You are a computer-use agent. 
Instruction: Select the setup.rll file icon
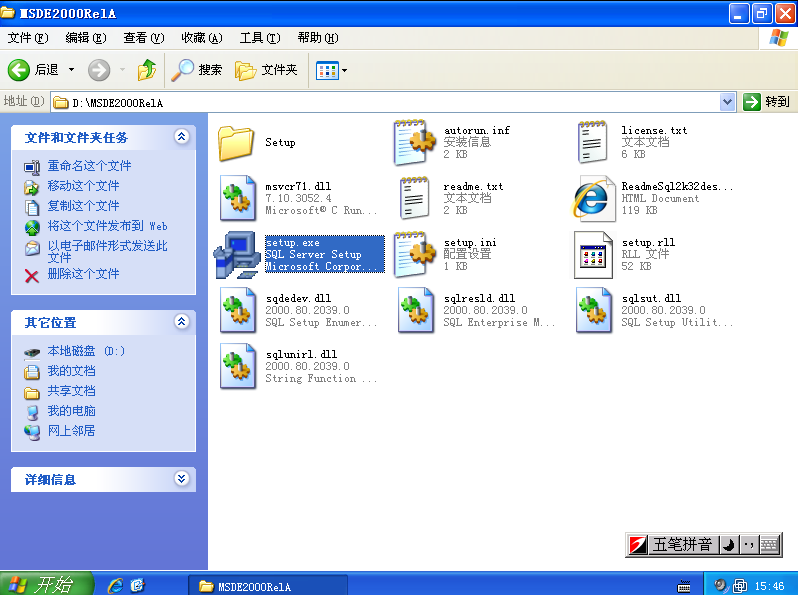coord(593,254)
